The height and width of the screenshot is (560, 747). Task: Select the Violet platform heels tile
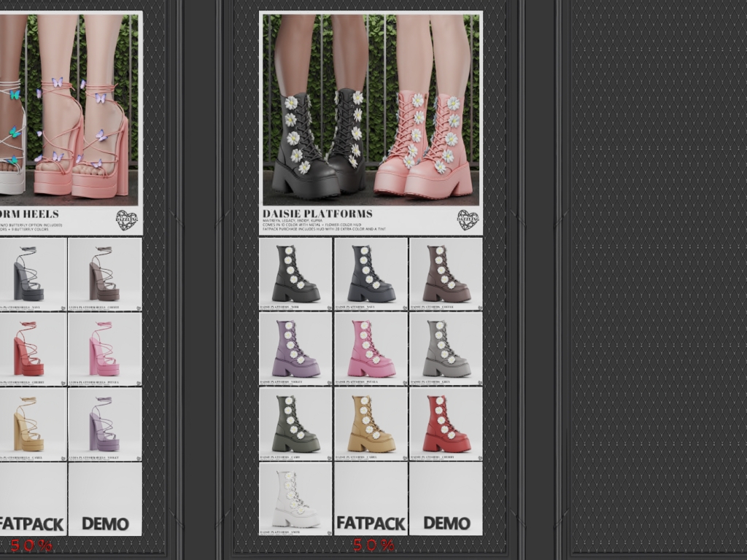(x=105, y=424)
